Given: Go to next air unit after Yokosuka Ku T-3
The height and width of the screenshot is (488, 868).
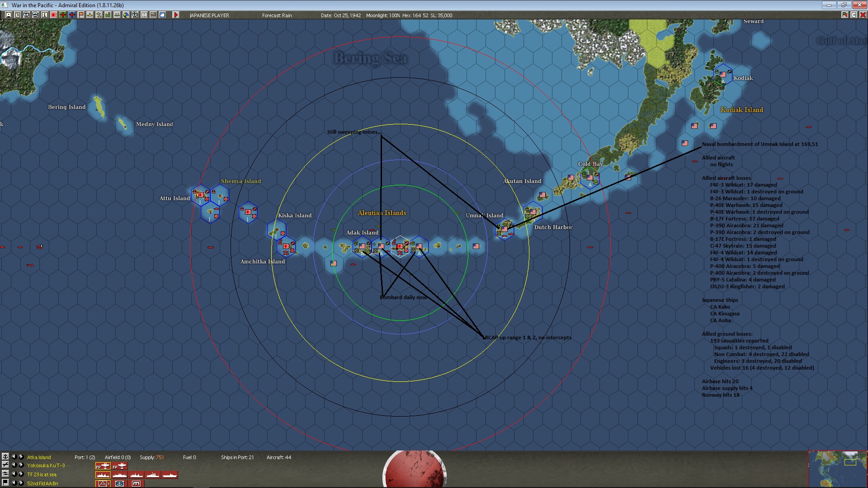Looking at the screenshot, I should [21, 465].
